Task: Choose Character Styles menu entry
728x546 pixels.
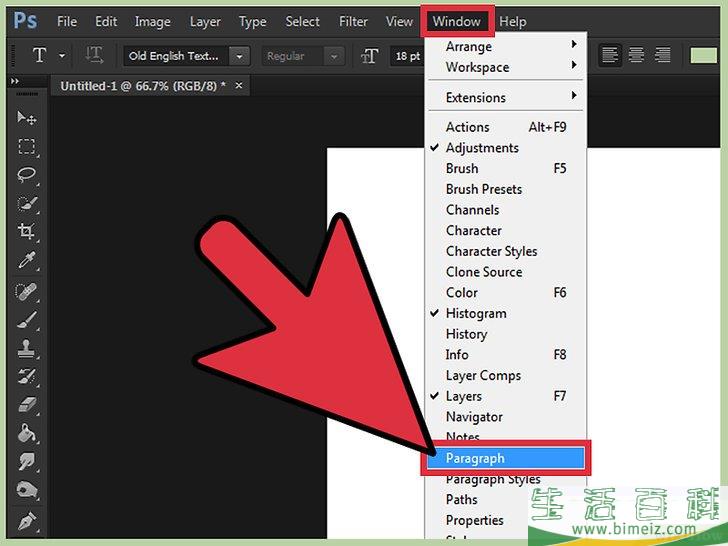Action: pyautogui.click(x=506, y=251)
